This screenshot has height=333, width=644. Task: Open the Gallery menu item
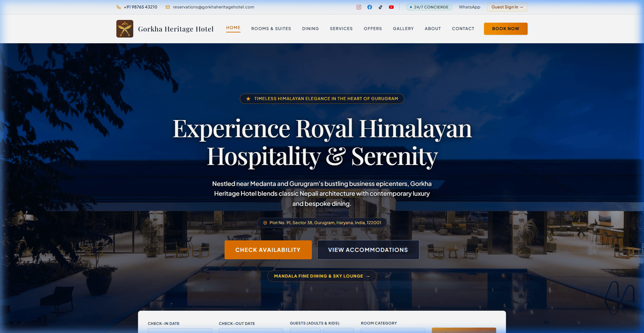point(403,29)
